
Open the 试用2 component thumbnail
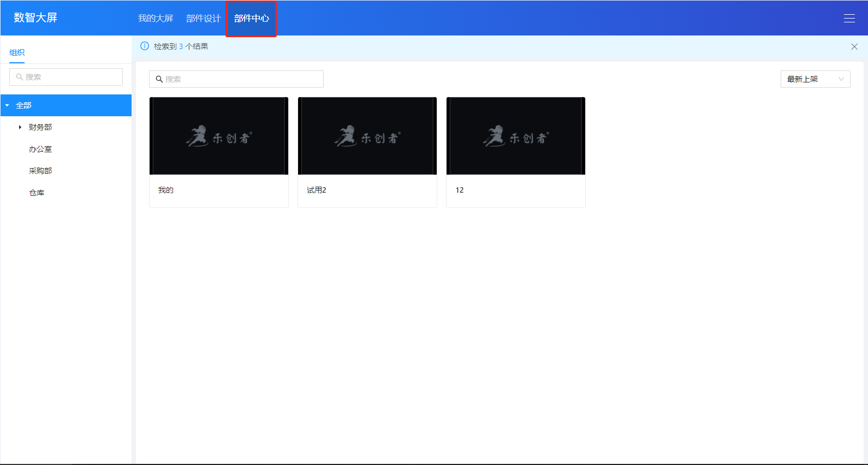coord(367,136)
